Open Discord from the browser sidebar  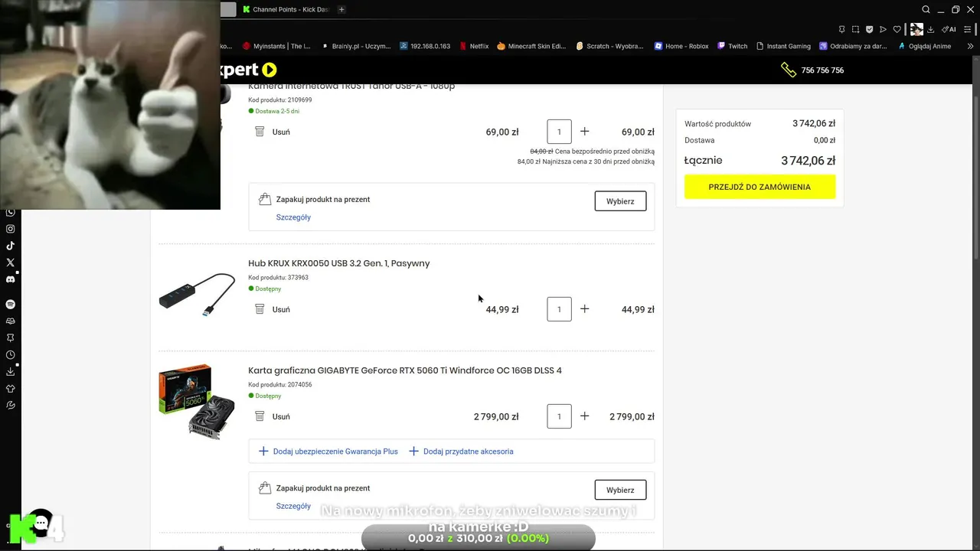pos(11,279)
